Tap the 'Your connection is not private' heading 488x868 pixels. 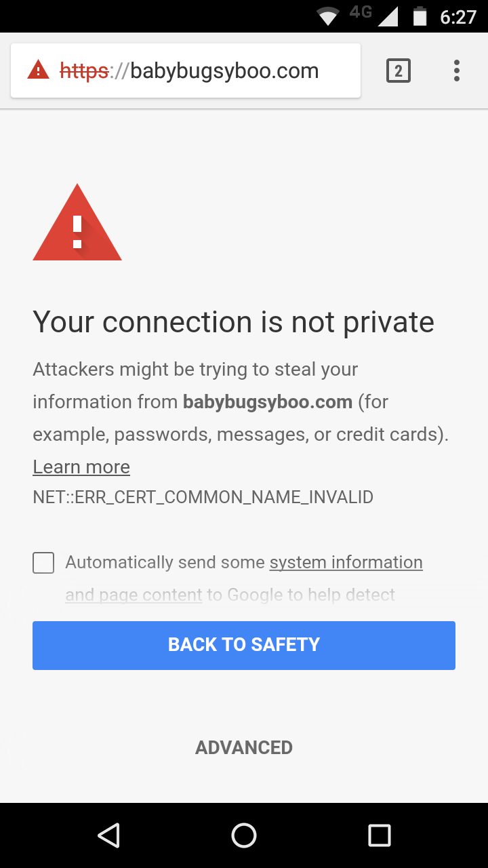click(233, 322)
